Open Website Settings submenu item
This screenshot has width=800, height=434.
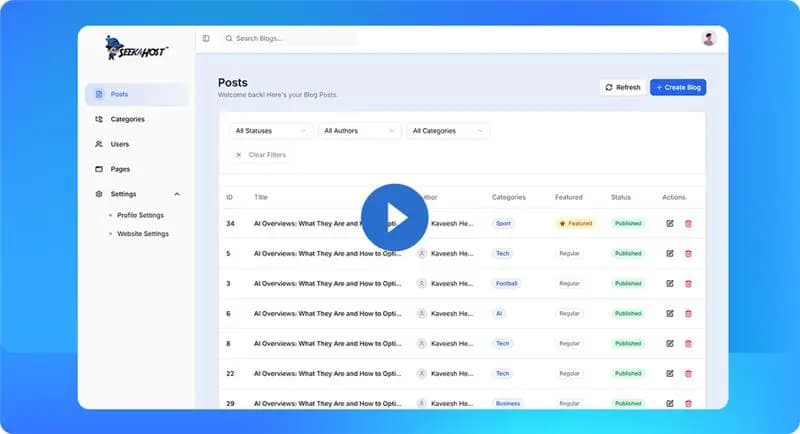[x=143, y=234]
